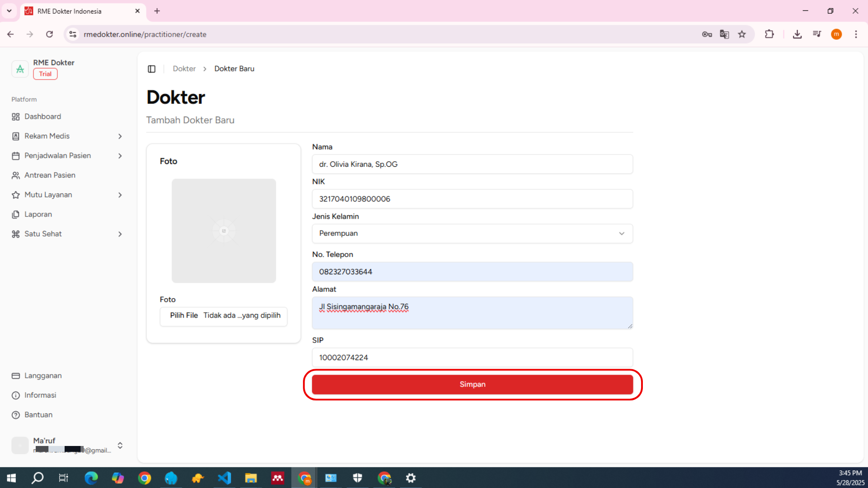Open the Jenis Kelamin dropdown
Viewport: 868px width, 488px height.
point(472,234)
